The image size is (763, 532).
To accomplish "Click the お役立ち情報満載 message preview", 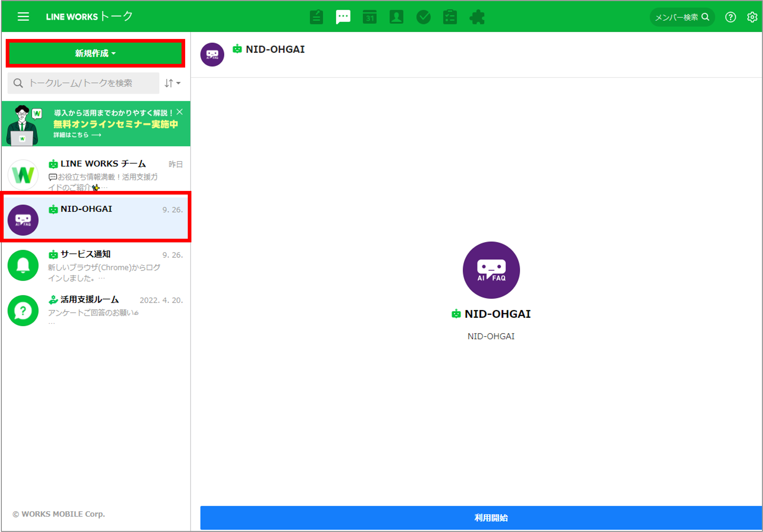I will click(103, 182).
